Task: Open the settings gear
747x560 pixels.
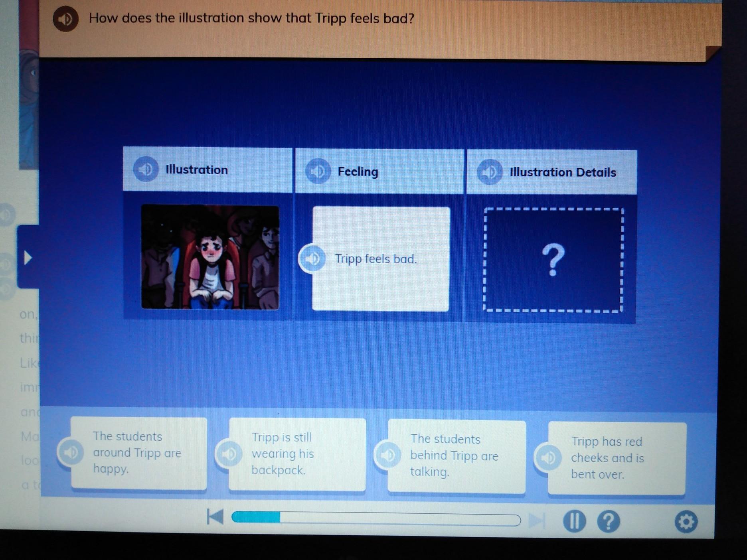Action: (686, 521)
